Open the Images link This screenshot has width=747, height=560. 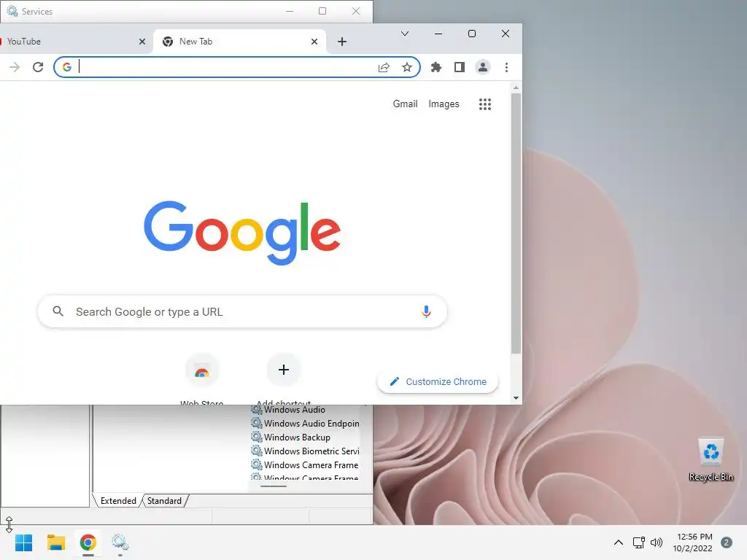pyautogui.click(x=444, y=104)
